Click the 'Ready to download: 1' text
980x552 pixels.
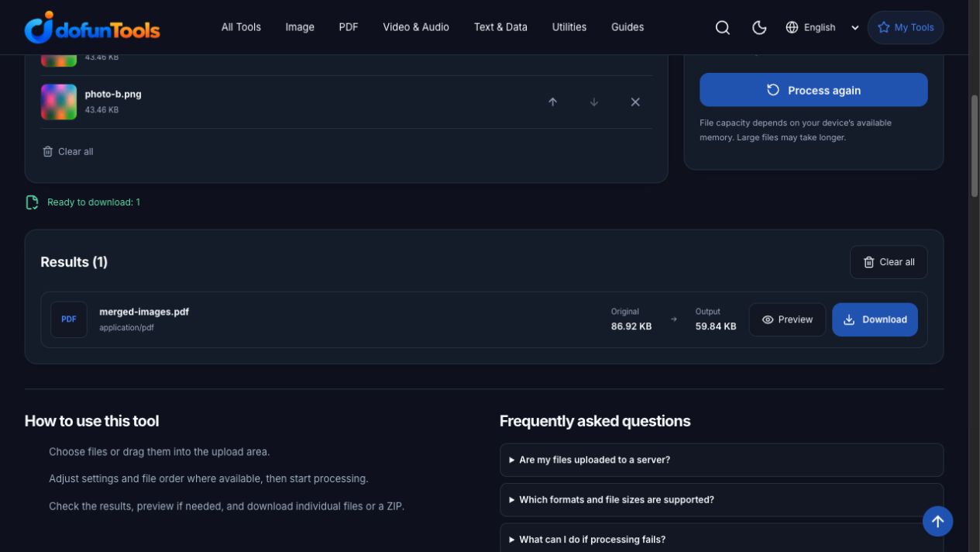point(94,202)
